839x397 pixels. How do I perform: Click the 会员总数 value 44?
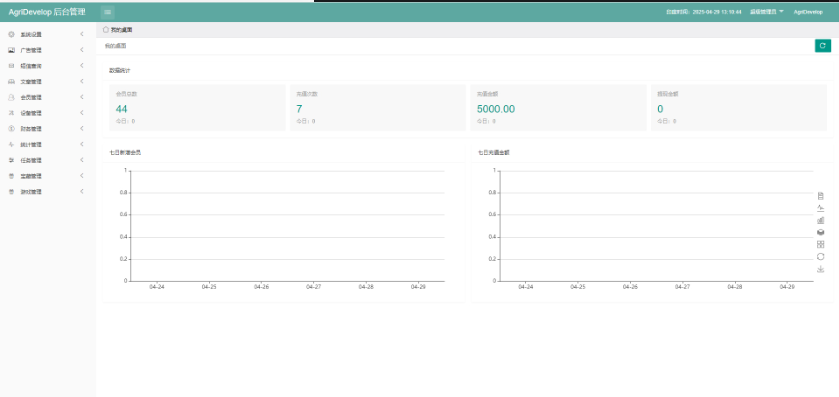121,109
